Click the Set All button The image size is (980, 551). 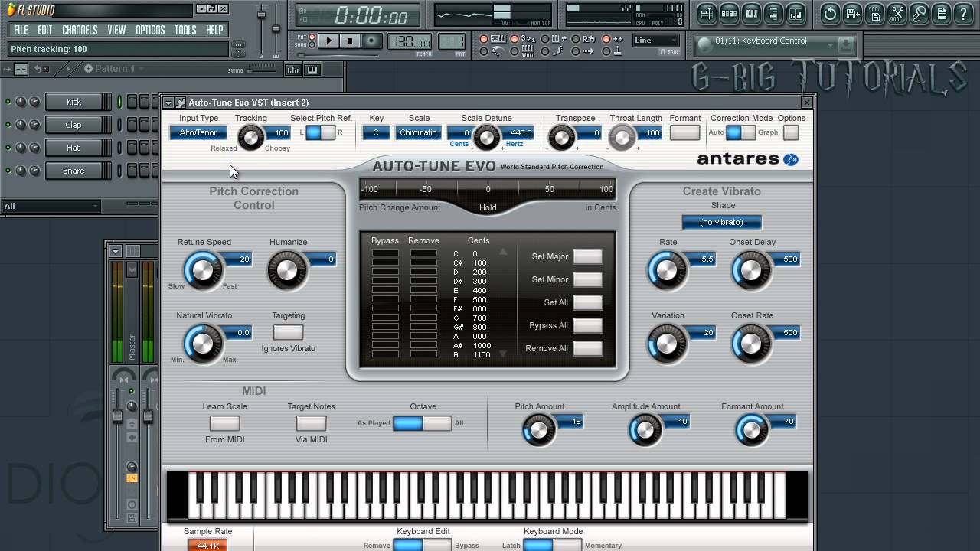[x=587, y=302]
